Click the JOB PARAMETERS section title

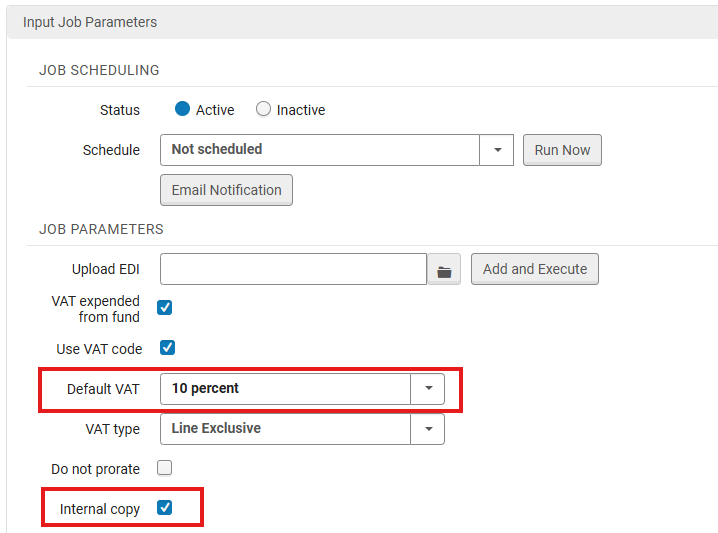tap(101, 229)
